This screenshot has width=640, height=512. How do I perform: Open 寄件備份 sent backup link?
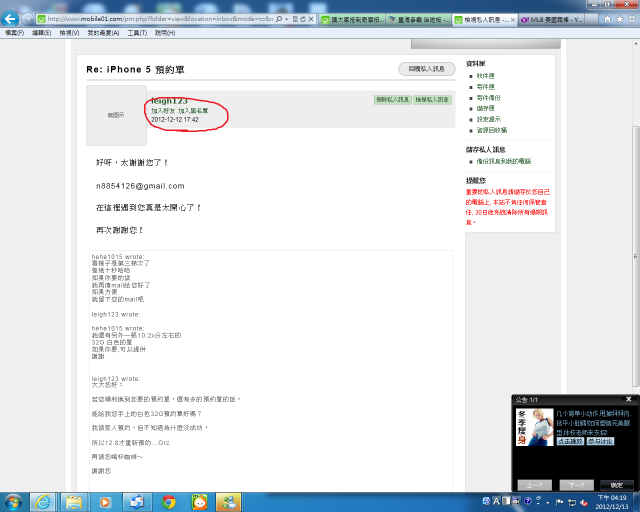point(489,98)
